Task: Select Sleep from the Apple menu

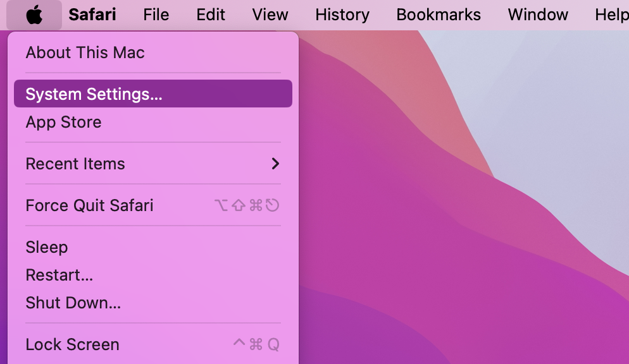Action: [153, 246]
